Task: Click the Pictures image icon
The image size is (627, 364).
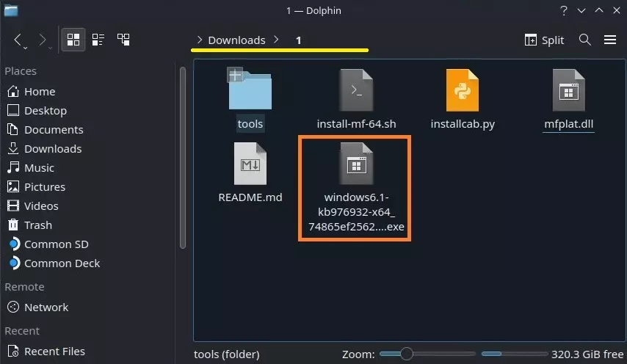Action: click(x=13, y=186)
